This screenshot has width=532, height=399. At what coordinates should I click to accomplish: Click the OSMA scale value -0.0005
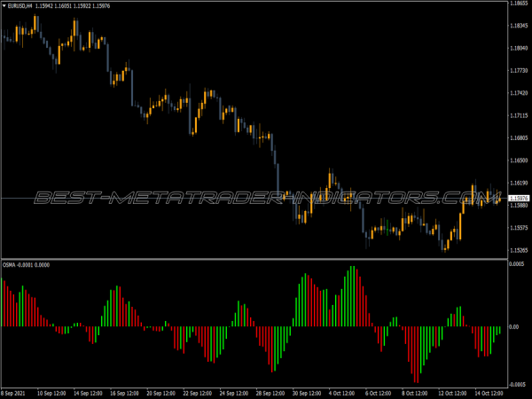[517, 385]
